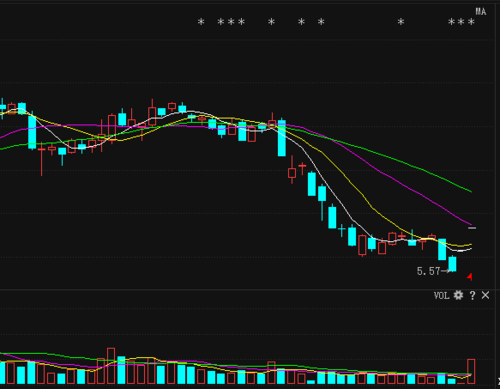This screenshot has width=500, height=389.
Task: Open help for the VOL indicator
Action: coord(472,295)
